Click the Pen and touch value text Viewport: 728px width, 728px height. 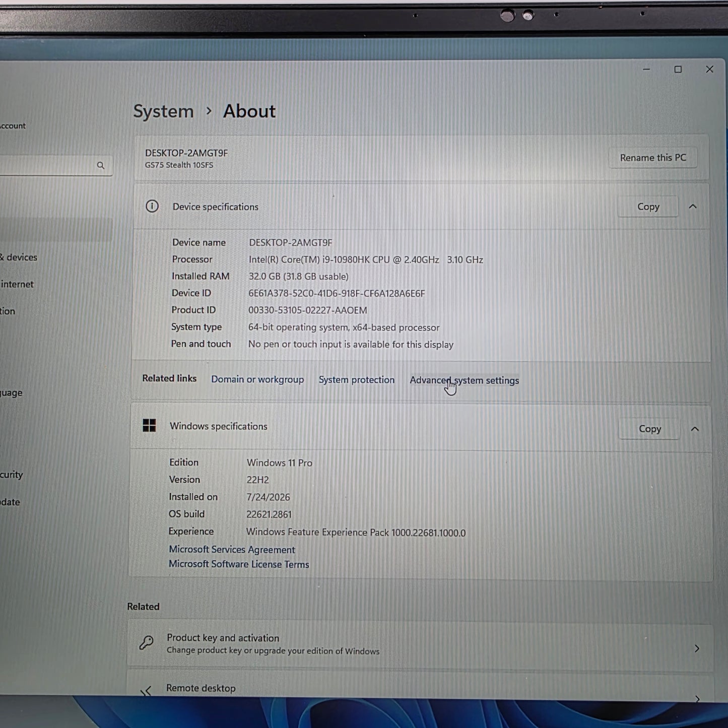click(351, 345)
